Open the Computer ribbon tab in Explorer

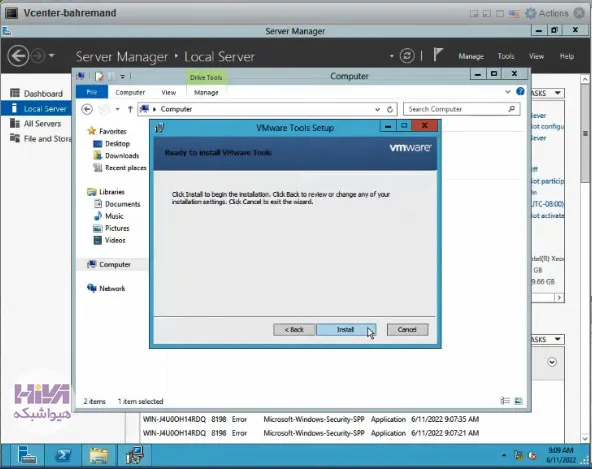(x=130, y=92)
